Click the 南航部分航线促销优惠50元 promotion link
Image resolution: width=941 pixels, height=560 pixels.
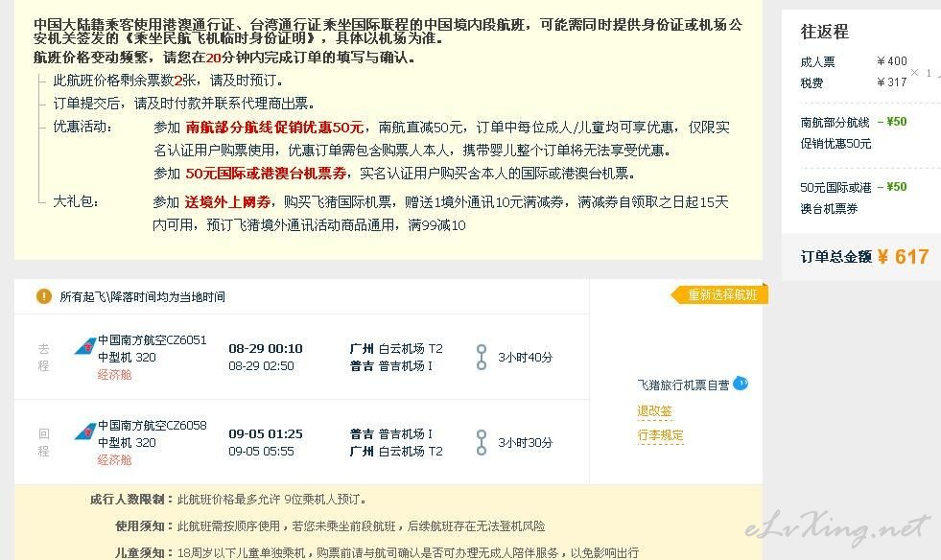pos(274,128)
